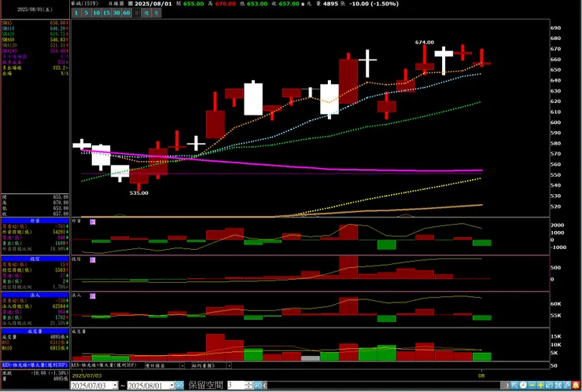Screen dimensions: 582x392
Task: Click the red alert bell icon
Action: tap(576, 386)
